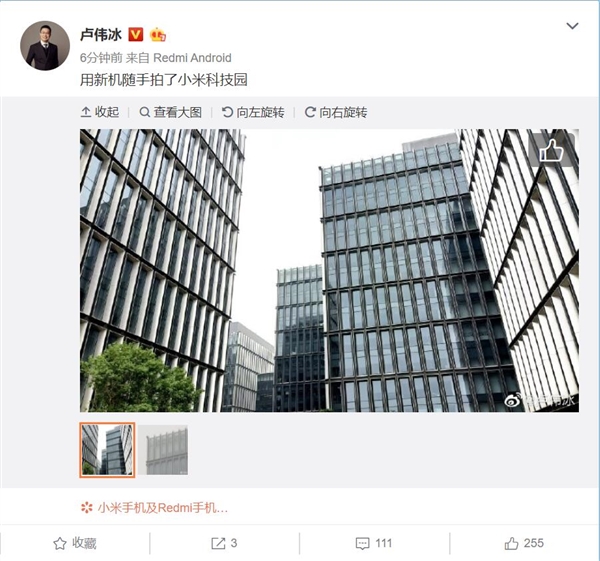
Task: Open the 卢伟冰 username link
Action: [101, 34]
